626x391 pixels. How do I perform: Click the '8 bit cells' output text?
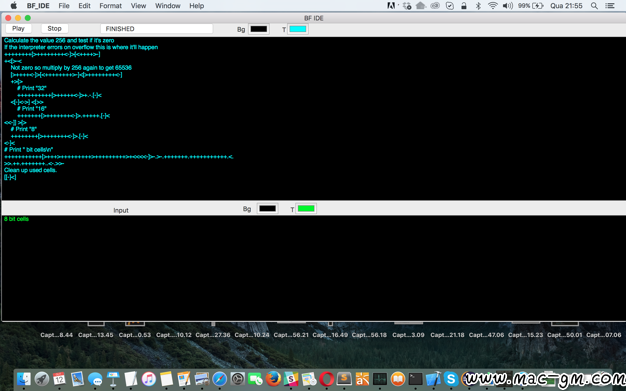tap(16, 219)
